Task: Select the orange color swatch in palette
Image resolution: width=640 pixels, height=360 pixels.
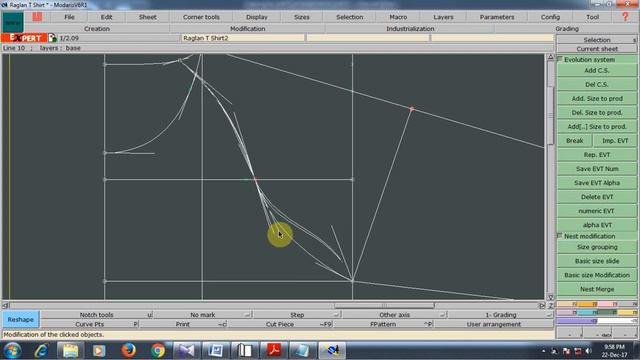Action: (587, 304)
